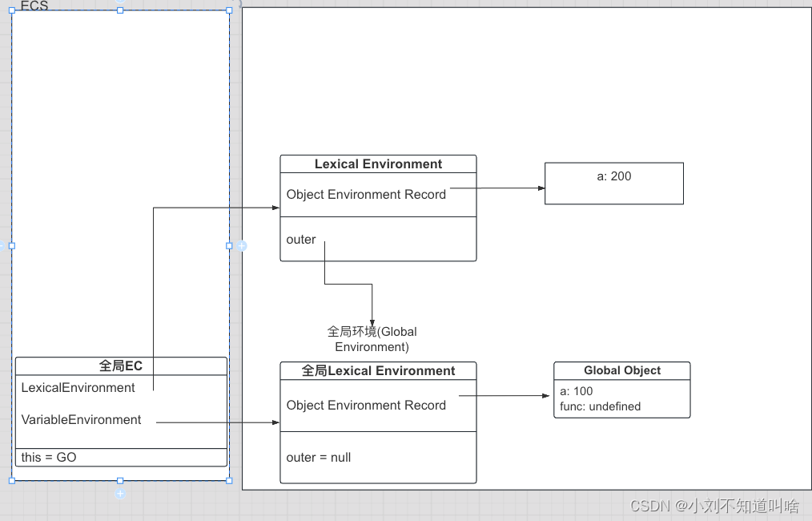Select the 全局Lexical Environment header
Screen dimensions: 812x521
(378, 370)
